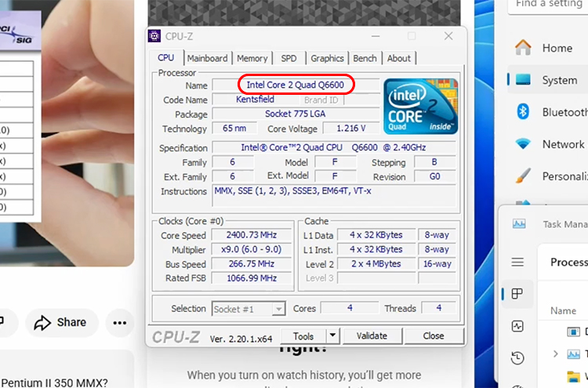
Task: Click the Task Manager app icon
Action: tap(519, 224)
